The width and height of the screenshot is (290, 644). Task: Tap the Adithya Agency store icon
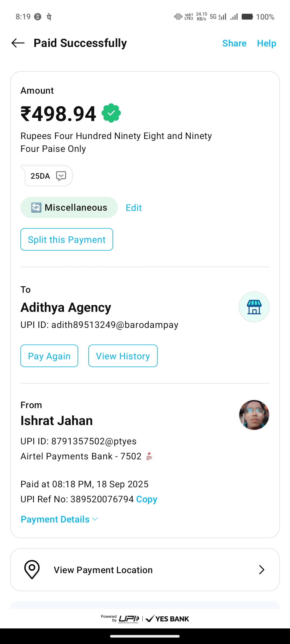click(254, 307)
